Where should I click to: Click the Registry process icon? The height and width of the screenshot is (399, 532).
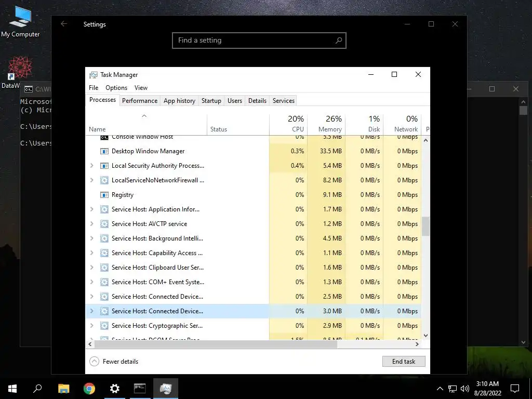click(104, 195)
